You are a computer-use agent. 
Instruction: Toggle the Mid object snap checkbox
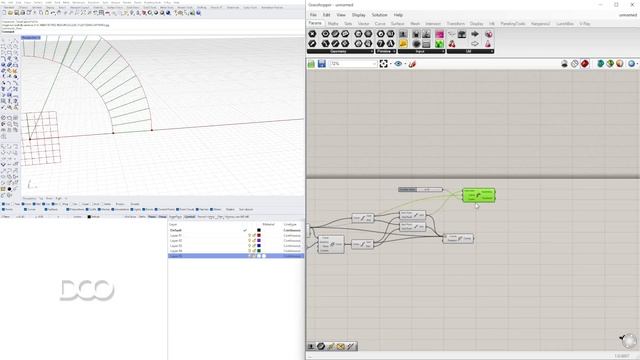click(x=34, y=204)
